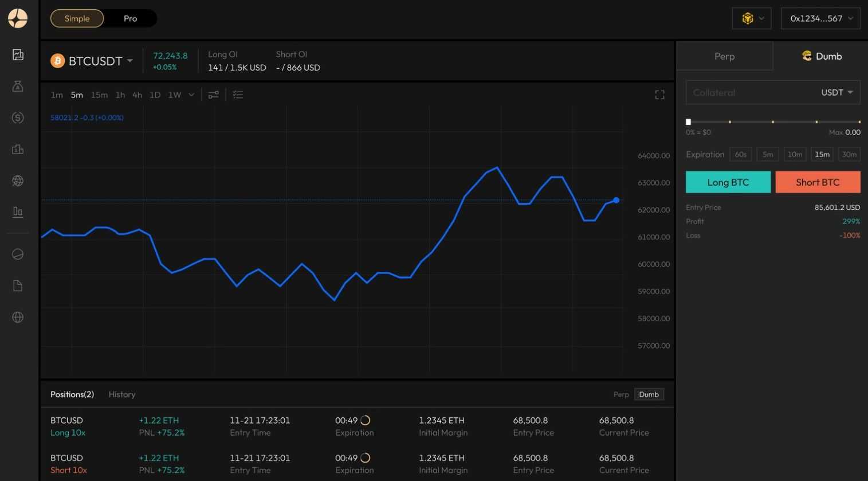Click the current price dot on chart
The image size is (868, 481).
[616, 200]
